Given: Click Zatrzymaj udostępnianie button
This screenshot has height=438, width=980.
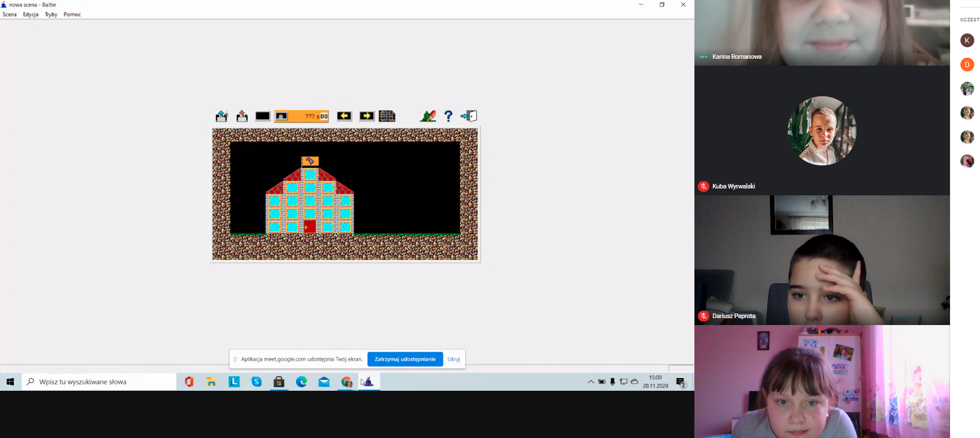Looking at the screenshot, I should pyautogui.click(x=405, y=359).
